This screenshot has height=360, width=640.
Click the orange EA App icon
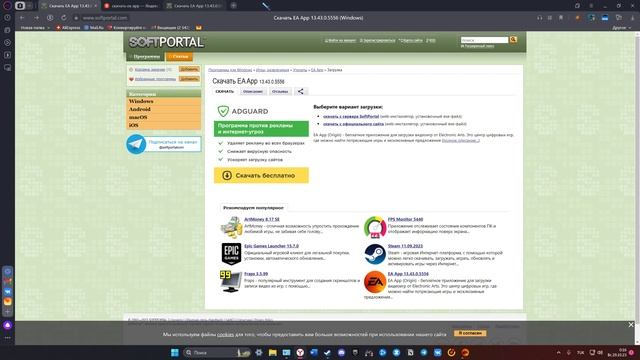(x=375, y=282)
